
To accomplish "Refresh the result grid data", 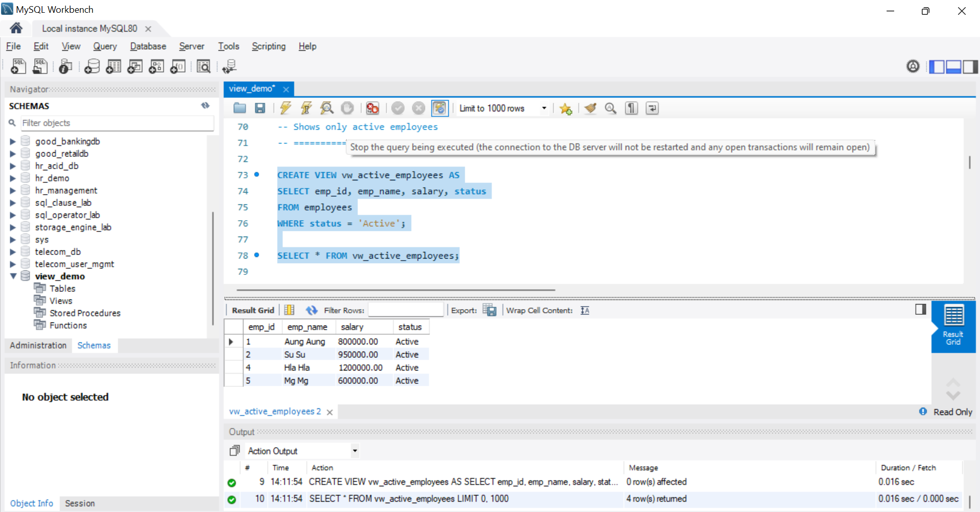I will point(312,310).
